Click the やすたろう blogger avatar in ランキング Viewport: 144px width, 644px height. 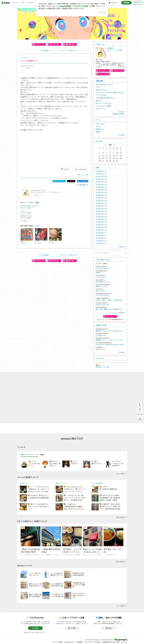click(108, 464)
